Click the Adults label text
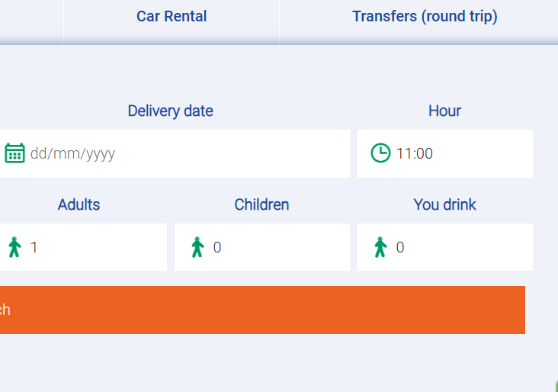 coord(79,204)
